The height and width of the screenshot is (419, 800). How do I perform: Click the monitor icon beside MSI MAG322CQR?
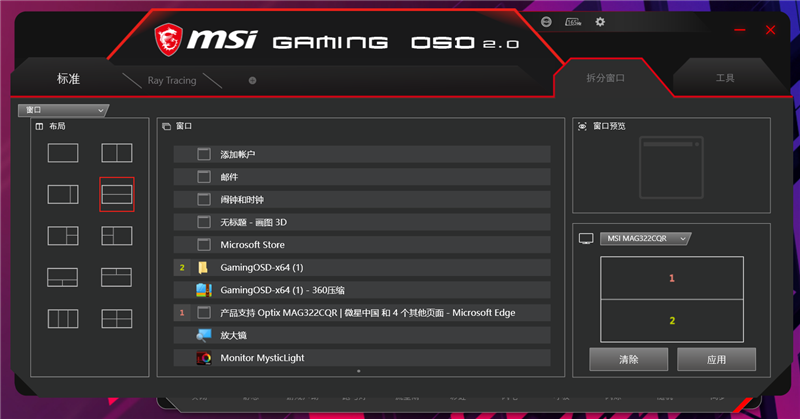click(586, 238)
